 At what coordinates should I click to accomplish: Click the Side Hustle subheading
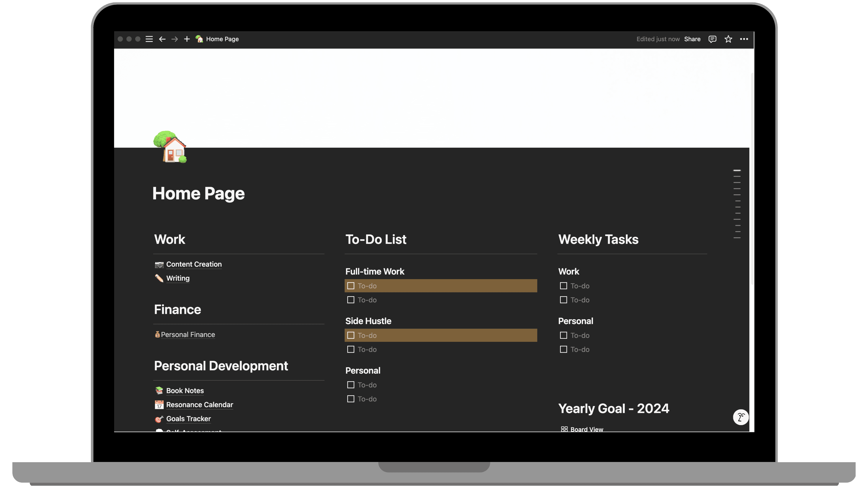click(368, 321)
